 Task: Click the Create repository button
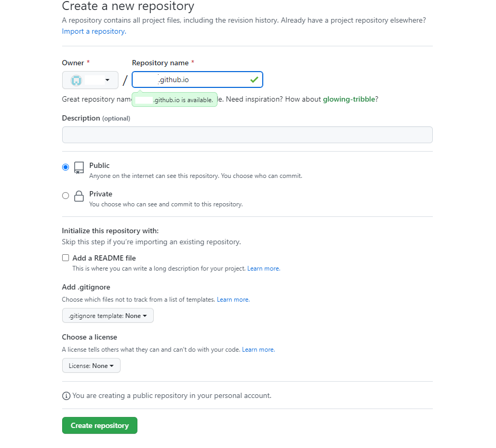(x=100, y=425)
